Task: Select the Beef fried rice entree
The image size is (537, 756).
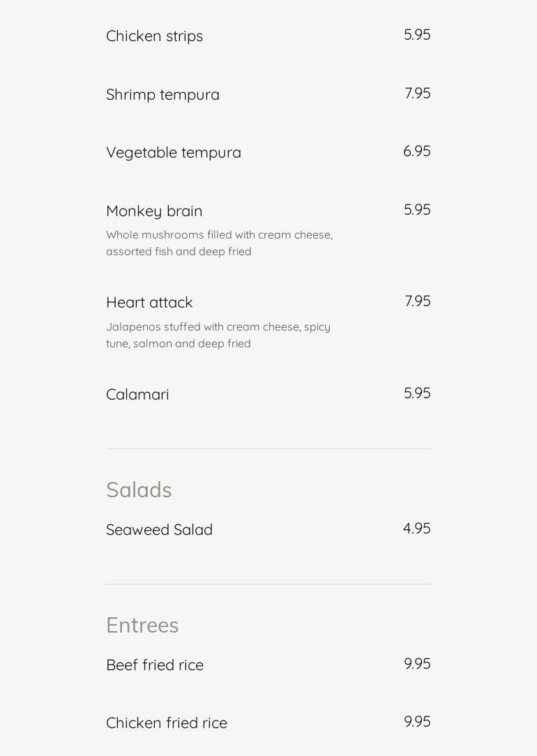Action: point(155,665)
